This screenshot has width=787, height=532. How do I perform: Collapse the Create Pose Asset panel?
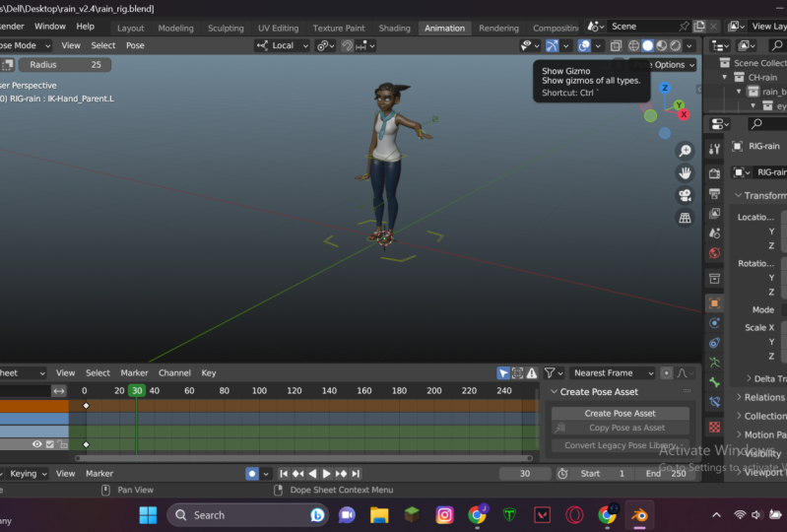click(555, 391)
